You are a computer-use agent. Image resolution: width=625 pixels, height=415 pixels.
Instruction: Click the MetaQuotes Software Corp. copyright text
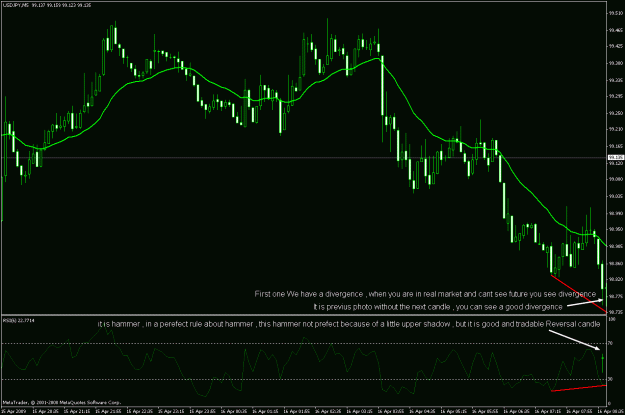point(61,403)
